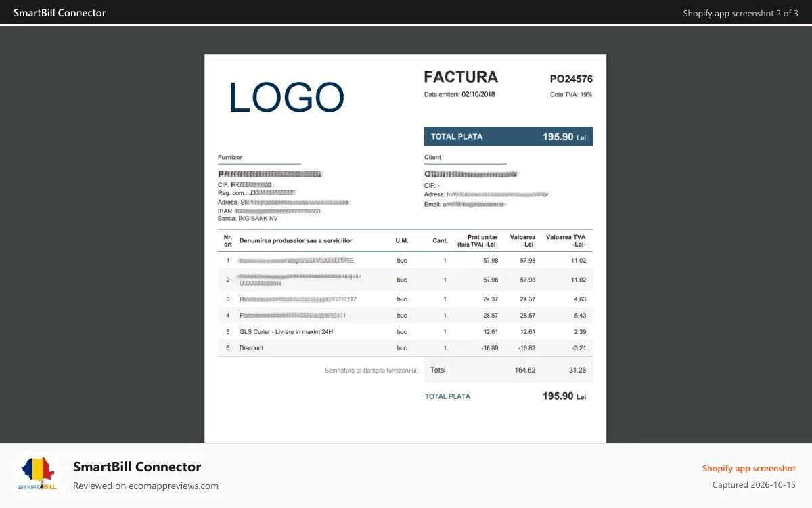812x508 pixels.
Task: Click the issue date 02/10/2018
Action: (x=478, y=94)
